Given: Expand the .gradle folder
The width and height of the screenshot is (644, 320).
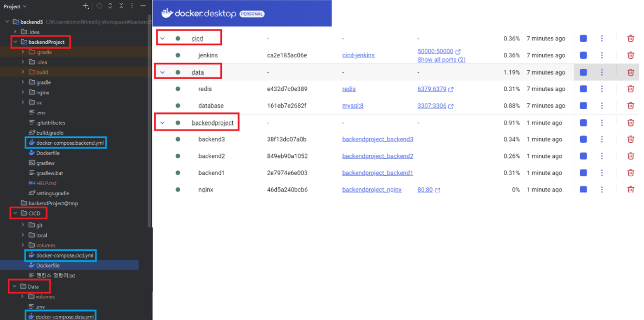Looking at the screenshot, I should point(23,52).
